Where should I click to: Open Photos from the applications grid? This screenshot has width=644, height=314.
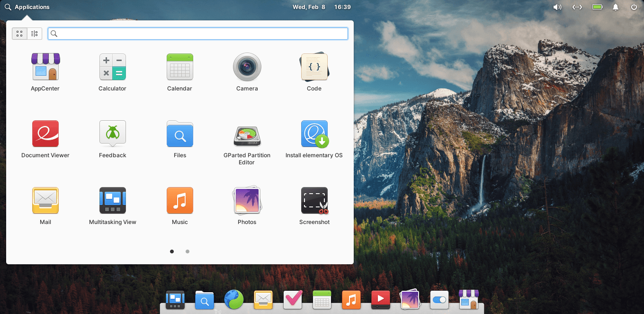pyautogui.click(x=247, y=206)
